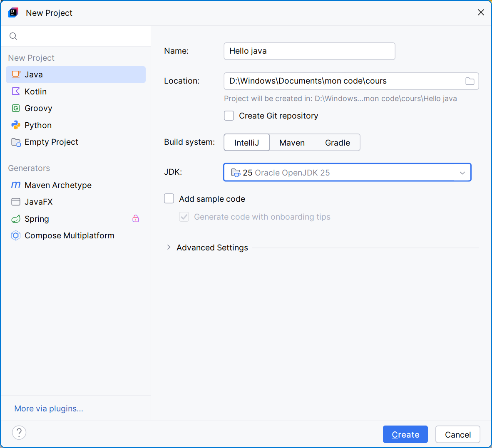Click the Maven Archetype generator icon
Screen dimensions: 492x448
16,185
